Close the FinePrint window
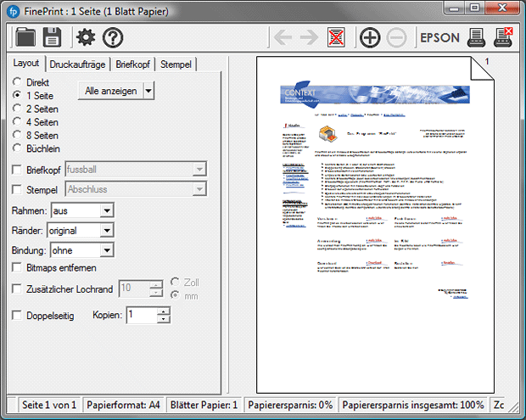 (502, 8)
